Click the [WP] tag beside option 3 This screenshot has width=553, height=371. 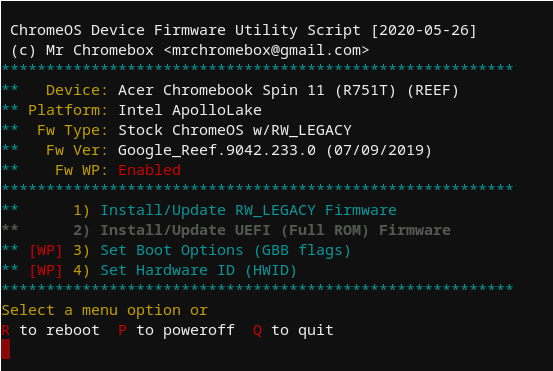(x=46, y=251)
